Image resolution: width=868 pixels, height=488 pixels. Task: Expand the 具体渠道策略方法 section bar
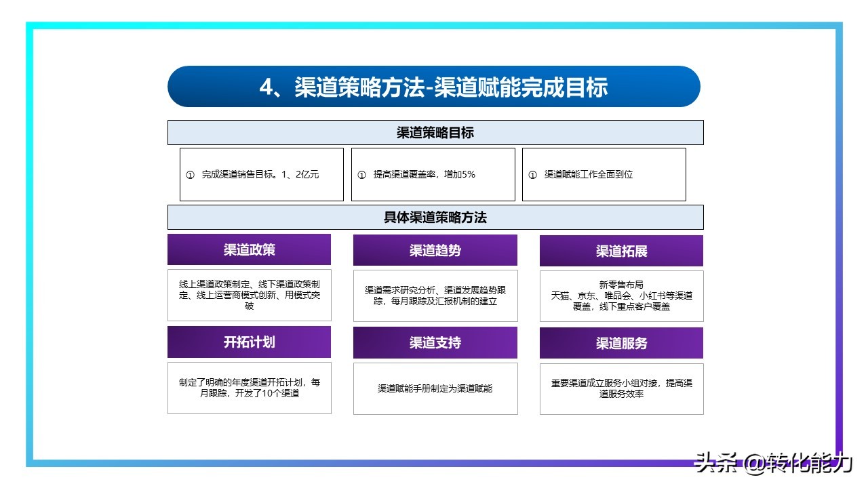point(435,217)
